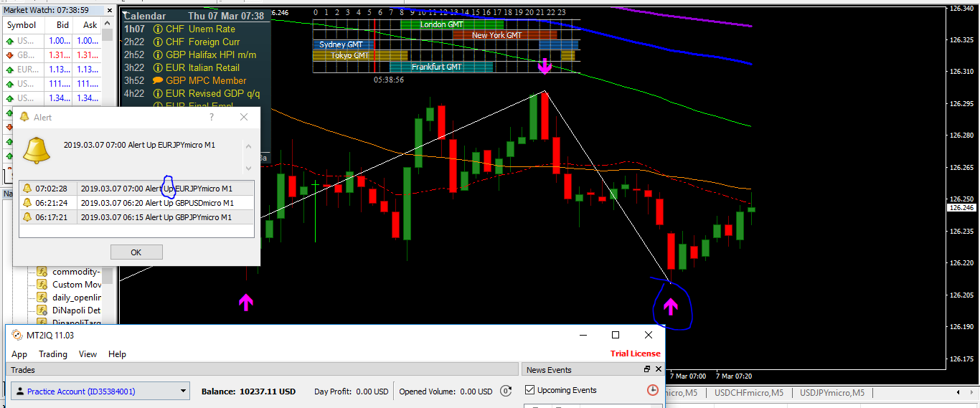
Task: Click the Trial License label
Action: coord(635,354)
